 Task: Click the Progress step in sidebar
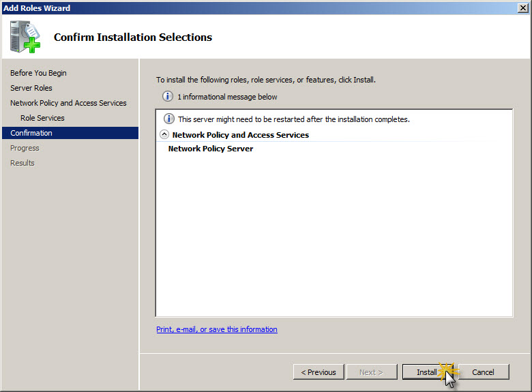pyautogui.click(x=25, y=148)
